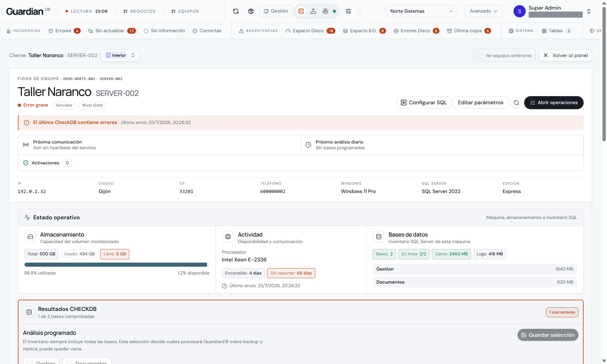Open Abrir operaciones
The width and height of the screenshot is (607, 364).
pyautogui.click(x=554, y=103)
